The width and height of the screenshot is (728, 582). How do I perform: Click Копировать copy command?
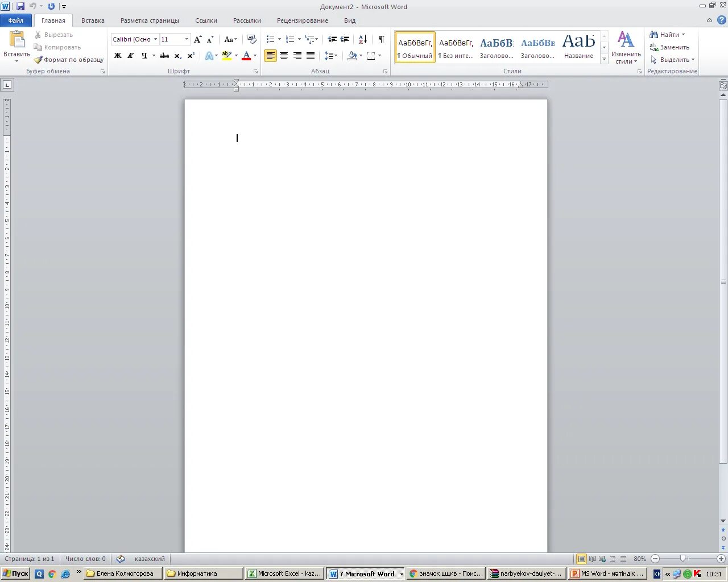(x=57, y=47)
